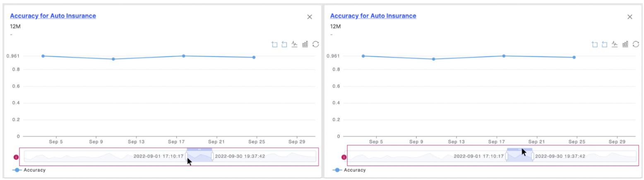The height and width of the screenshot is (180, 644).
Task: Click right chart's range slider end handle
Action: click(533, 156)
